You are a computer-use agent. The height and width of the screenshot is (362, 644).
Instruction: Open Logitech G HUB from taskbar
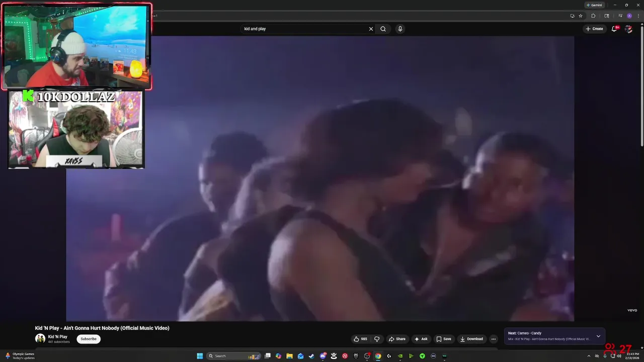point(389,356)
